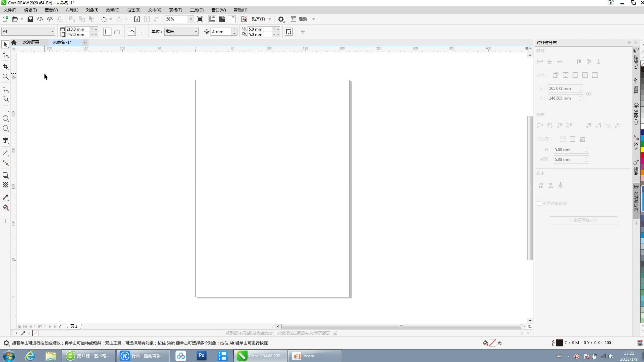
Task: Open the Publish to PDF tool
Action: 156,19
